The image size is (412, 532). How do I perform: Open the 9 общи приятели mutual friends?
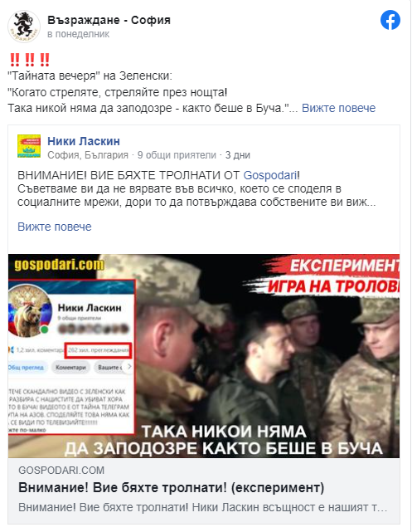coord(177,155)
